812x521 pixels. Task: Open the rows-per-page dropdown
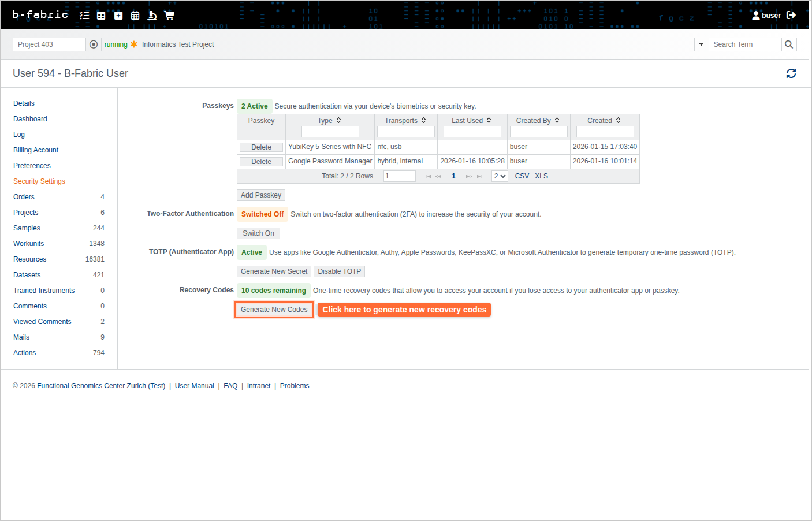[500, 176]
